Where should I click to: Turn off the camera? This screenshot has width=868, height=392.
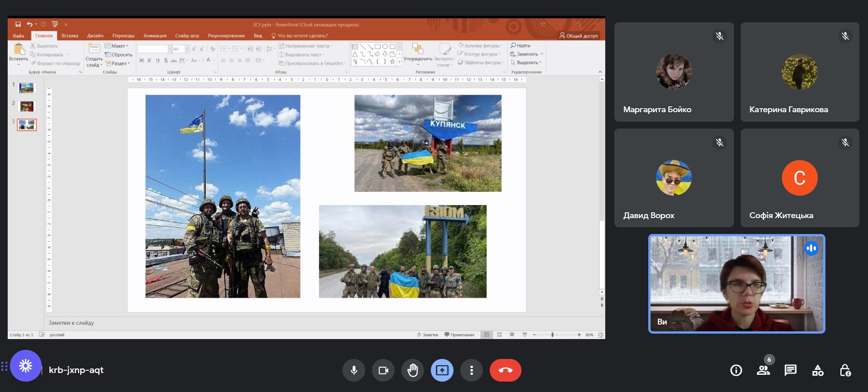pyautogui.click(x=383, y=370)
